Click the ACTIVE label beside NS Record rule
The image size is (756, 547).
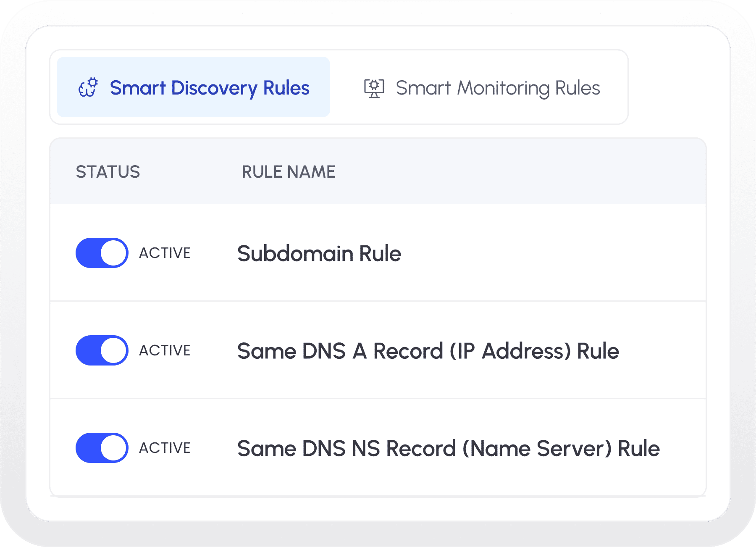point(165,448)
